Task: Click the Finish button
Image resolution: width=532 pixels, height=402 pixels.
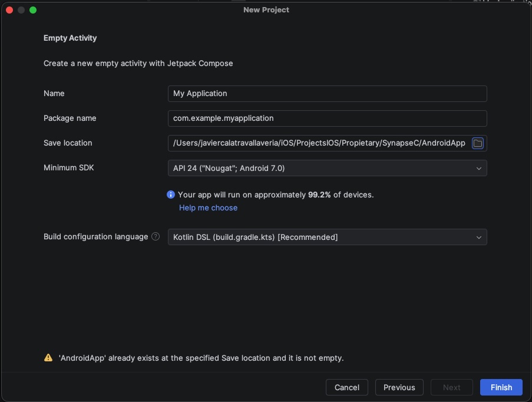Action: coord(501,387)
